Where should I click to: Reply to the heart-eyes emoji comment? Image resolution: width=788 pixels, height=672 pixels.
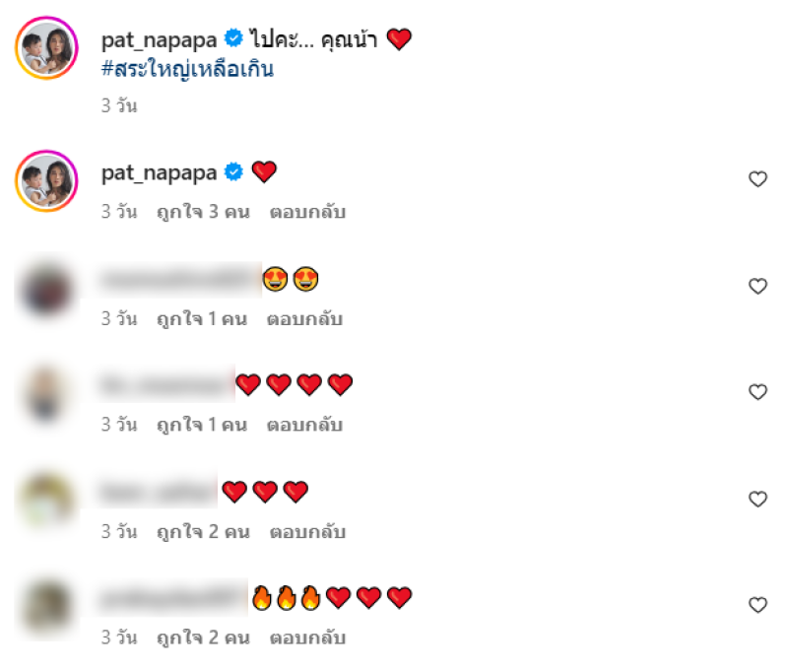click(x=304, y=318)
